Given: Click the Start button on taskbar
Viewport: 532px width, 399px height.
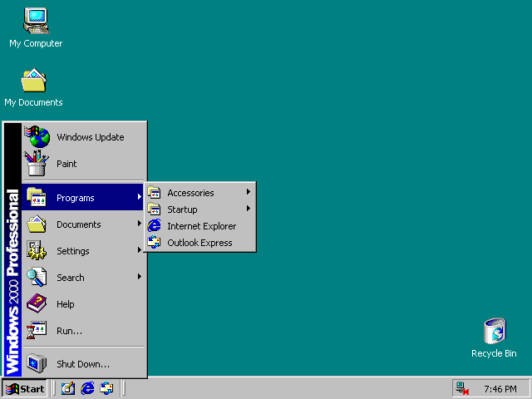Looking at the screenshot, I should coord(24,388).
